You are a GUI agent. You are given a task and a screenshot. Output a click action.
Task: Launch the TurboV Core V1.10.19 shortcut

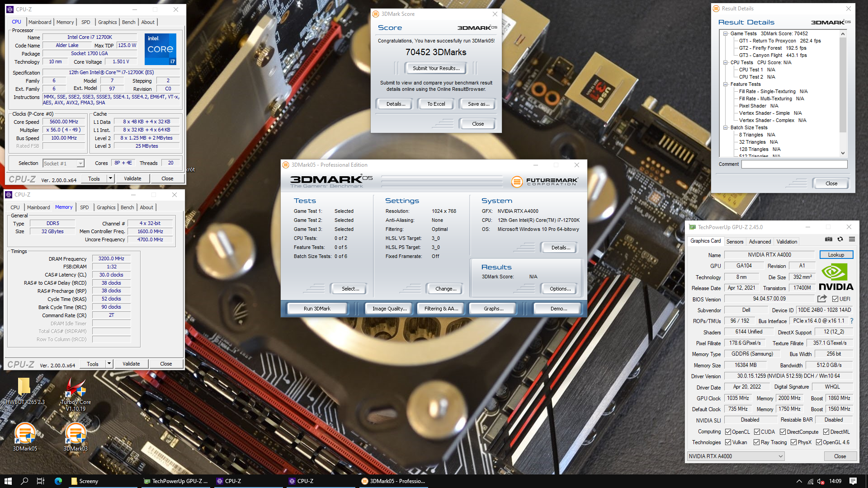75,394
